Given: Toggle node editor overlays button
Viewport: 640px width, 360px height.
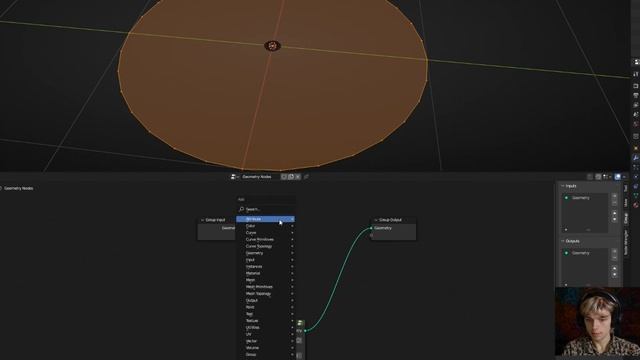Looking at the screenshot, I should [x=618, y=176].
